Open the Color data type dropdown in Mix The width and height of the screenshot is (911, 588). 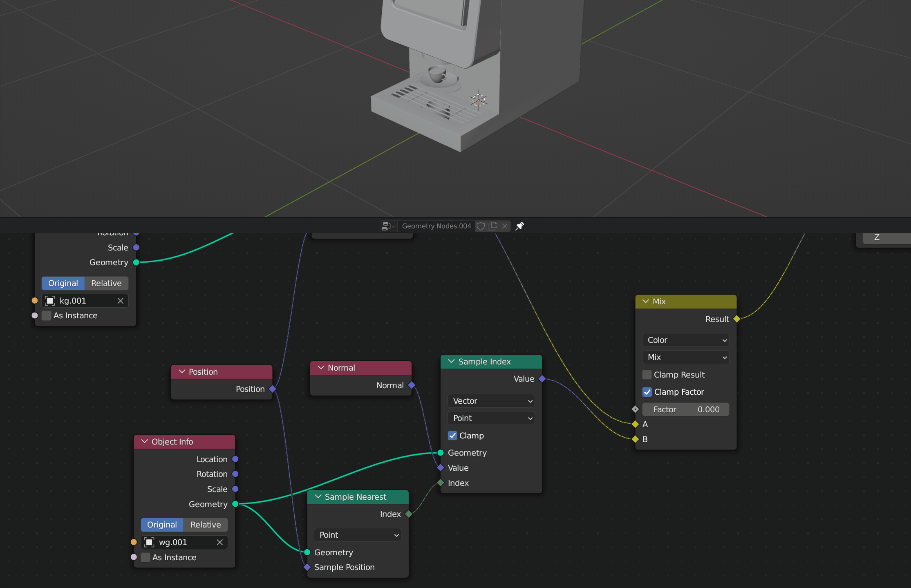coord(686,340)
